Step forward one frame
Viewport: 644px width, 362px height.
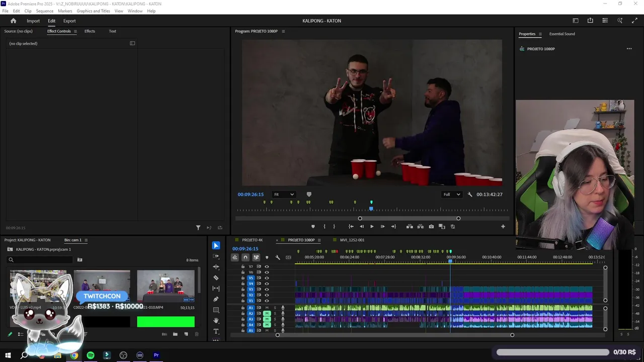(x=382, y=227)
